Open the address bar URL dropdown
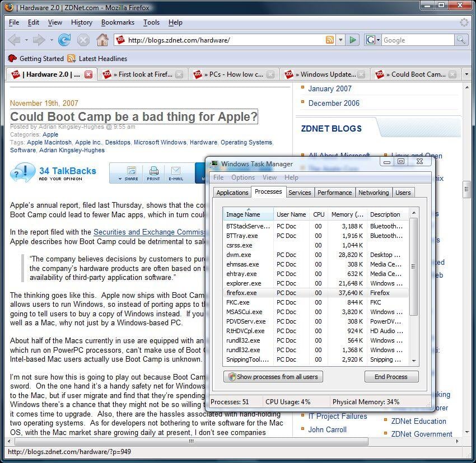The height and width of the screenshot is (463, 476). click(x=340, y=40)
